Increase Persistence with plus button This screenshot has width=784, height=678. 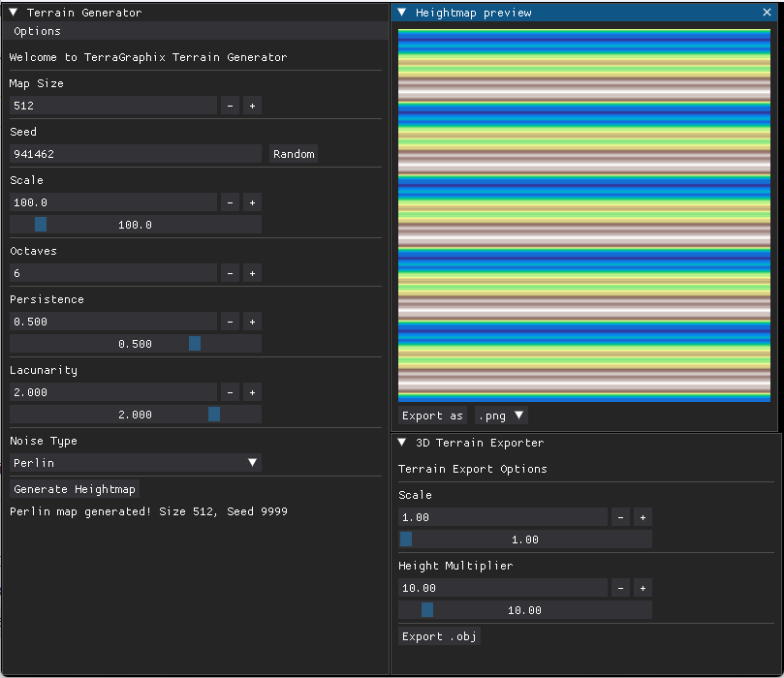point(253,322)
